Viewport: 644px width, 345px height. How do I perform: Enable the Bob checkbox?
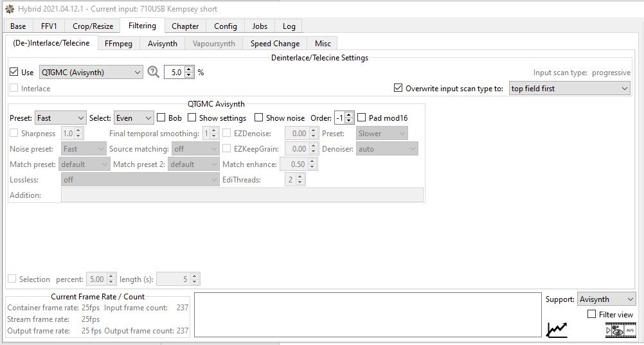pyautogui.click(x=161, y=118)
